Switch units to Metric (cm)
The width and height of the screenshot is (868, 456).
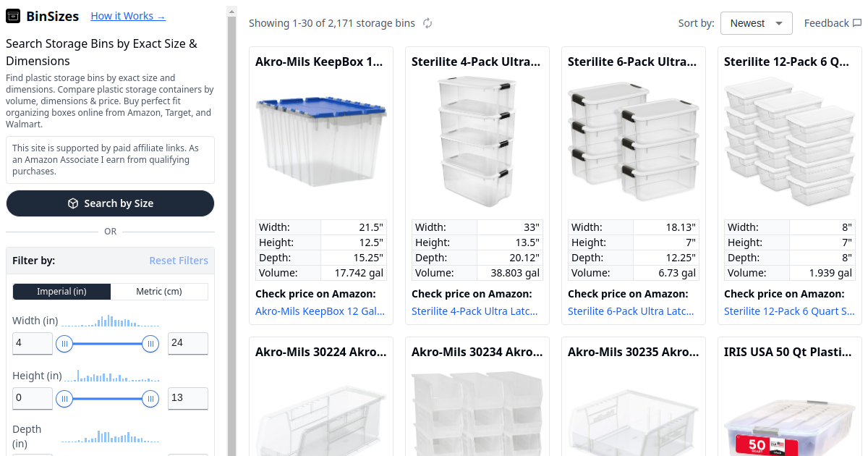(159, 292)
